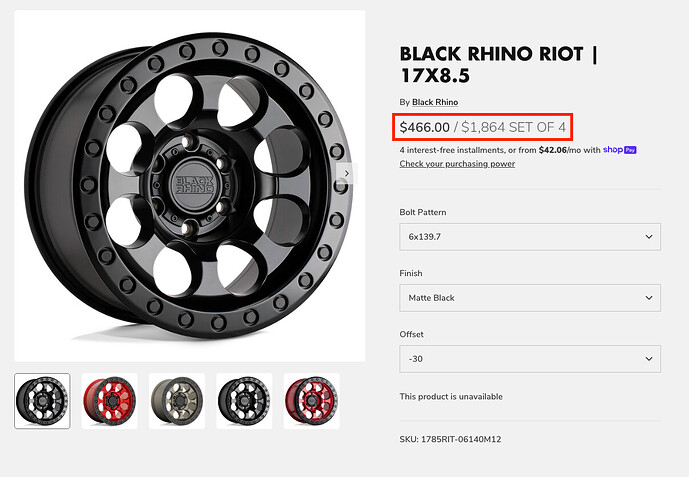Click the Bolt Pattern dropdown chevron
This screenshot has height=477, width=689.
click(649, 237)
